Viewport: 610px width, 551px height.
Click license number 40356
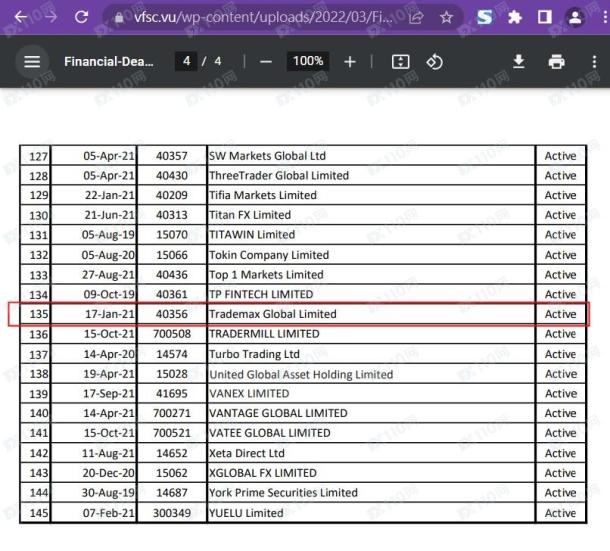pyautogui.click(x=172, y=314)
